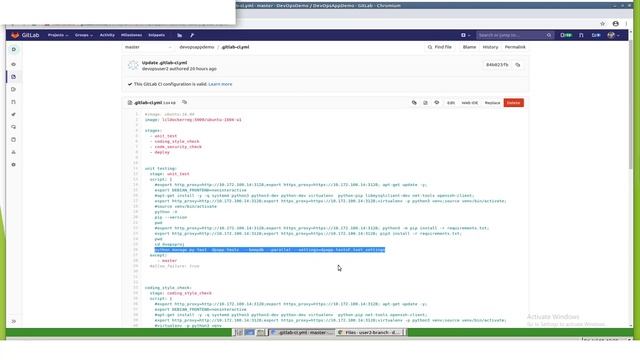The width and height of the screenshot is (640, 360).
Task: Open the Merge Requests sidebar icon
Action: [13, 102]
